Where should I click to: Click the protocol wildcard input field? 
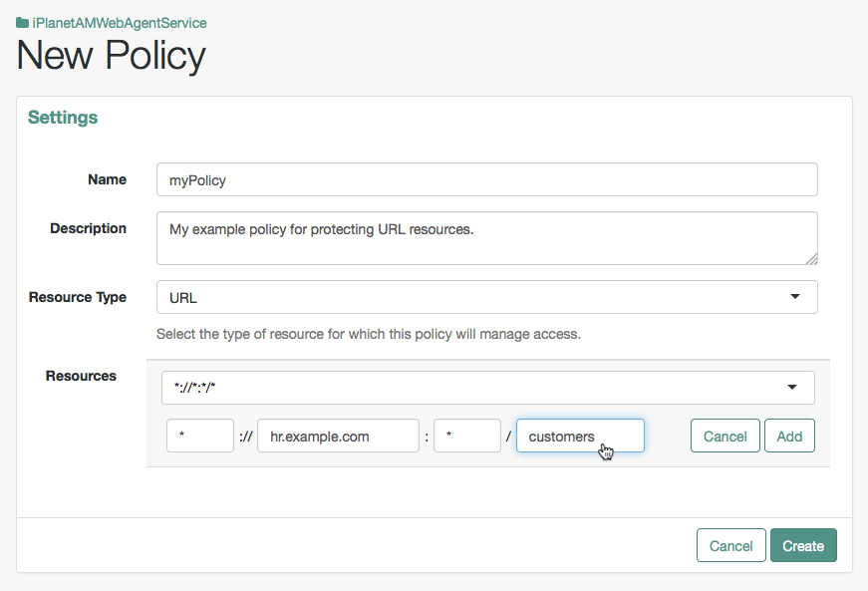[200, 436]
